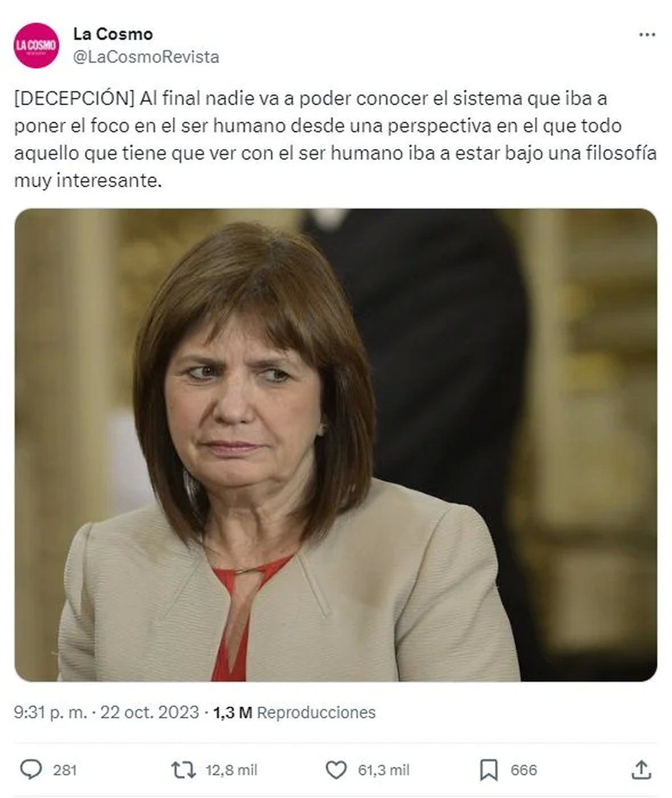Open the La Cosmo display name link
This screenshot has width=672, height=798.
[x=113, y=34]
